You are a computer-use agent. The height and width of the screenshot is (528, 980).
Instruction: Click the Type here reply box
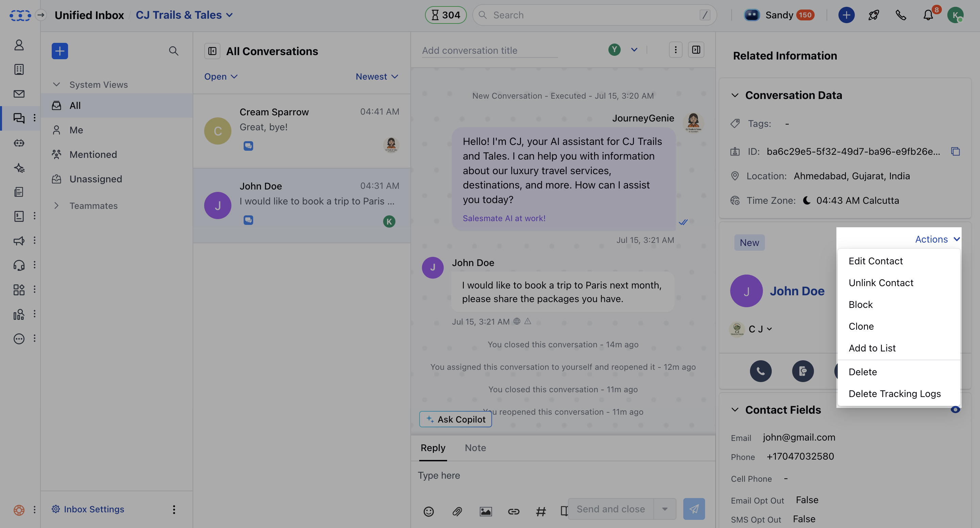563,476
